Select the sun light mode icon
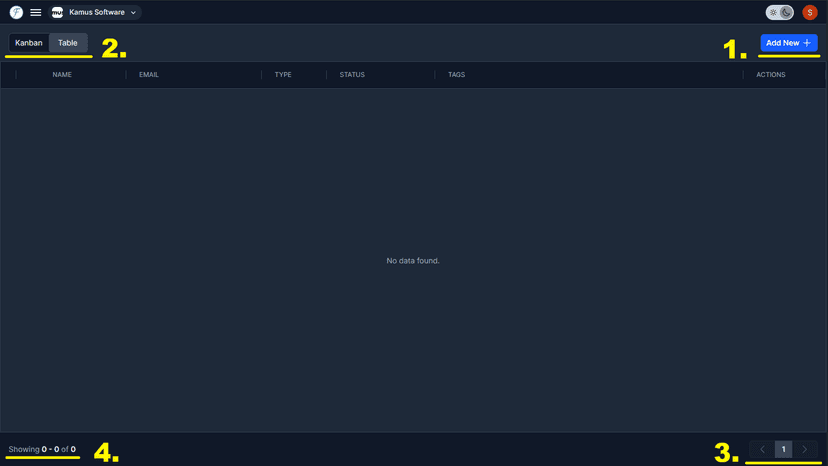828x466 pixels. click(773, 12)
